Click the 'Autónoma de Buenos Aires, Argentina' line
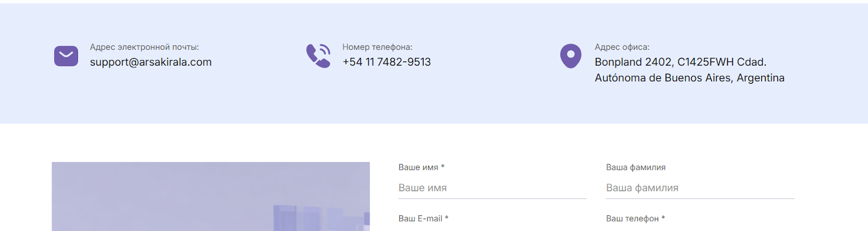 [690, 78]
